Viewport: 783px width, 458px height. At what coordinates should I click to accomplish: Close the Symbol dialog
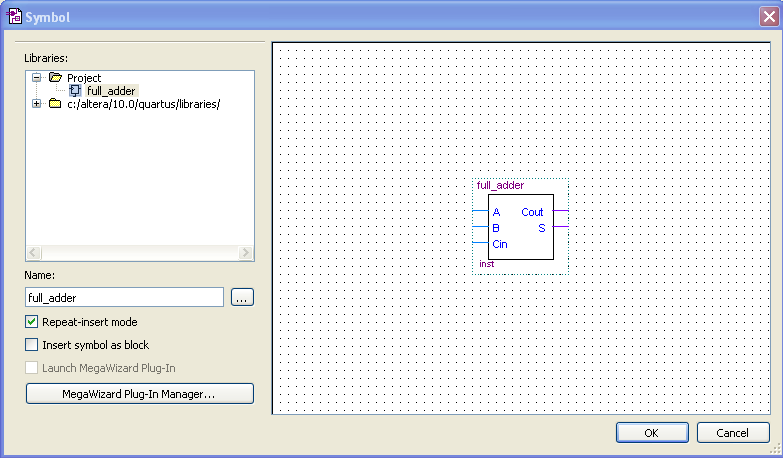point(769,16)
